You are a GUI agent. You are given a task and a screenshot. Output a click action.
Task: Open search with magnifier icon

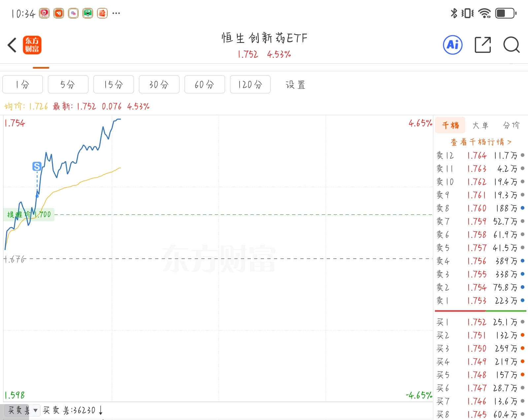point(511,45)
